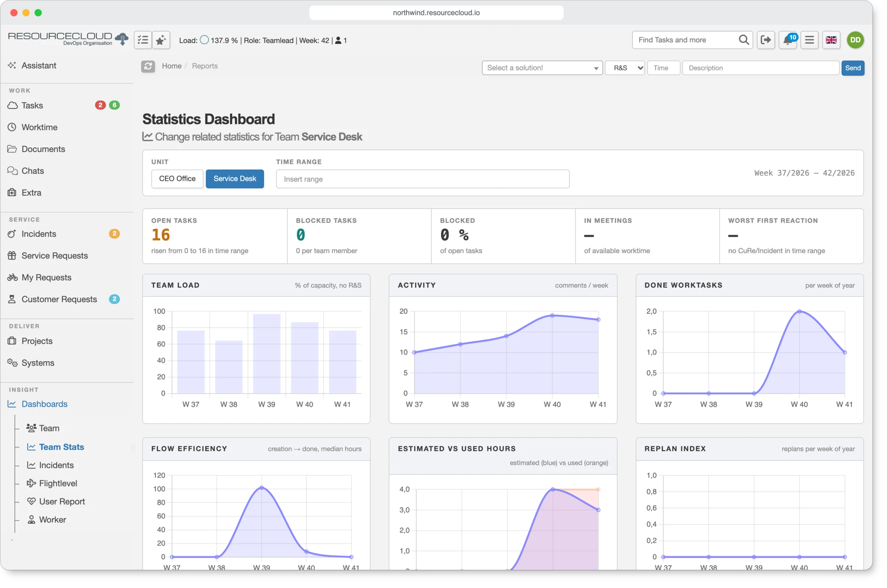This screenshot has height=588, width=887.
Task: Open the DD user avatar
Action: pyautogui.click(x=855, y=40)
